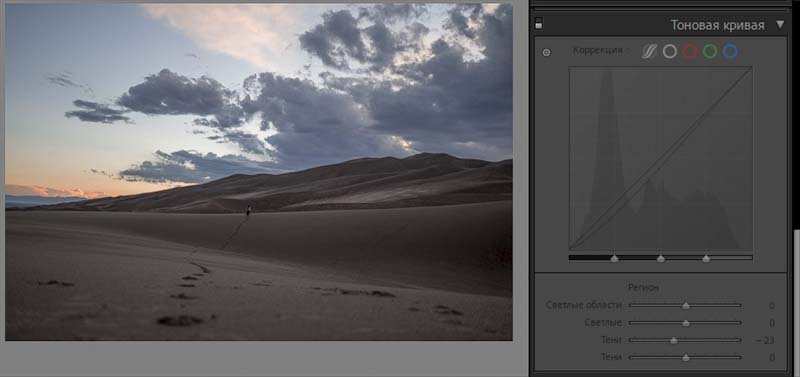Viewport: 800px width, 377px height.
Task: Select the blue channel curve circle
Action: 731,52
